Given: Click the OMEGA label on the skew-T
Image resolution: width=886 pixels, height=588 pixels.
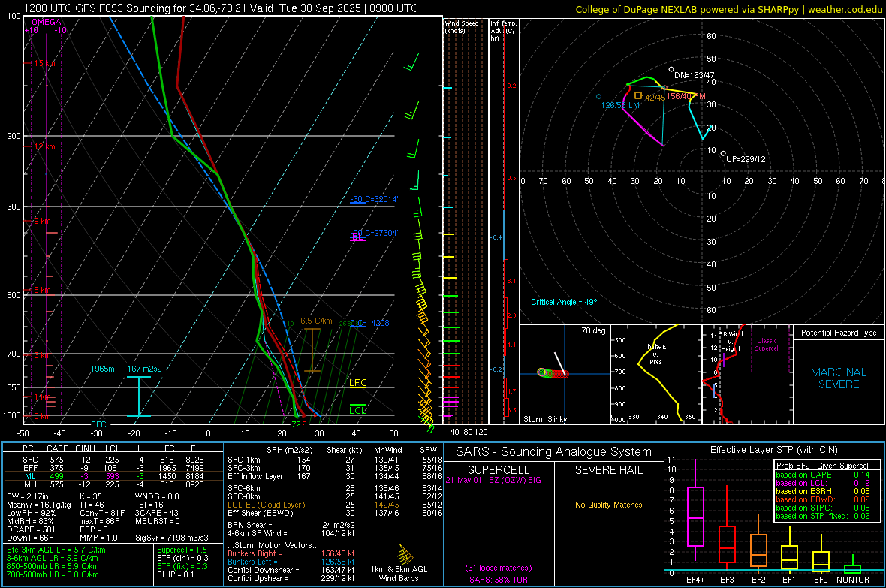Looking at the screenshot, I should (x=47, y=22).
